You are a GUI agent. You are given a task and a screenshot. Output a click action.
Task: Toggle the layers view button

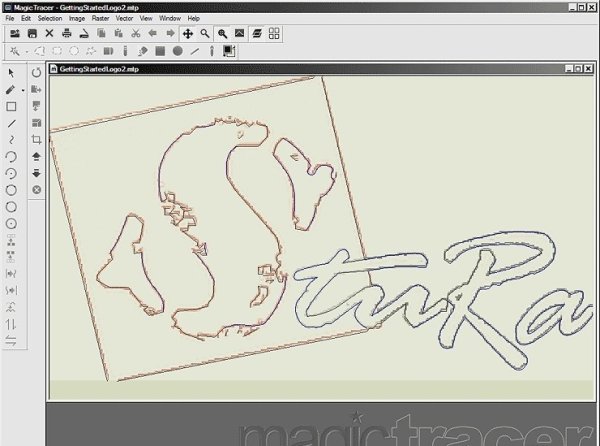[x=257, y=33]
